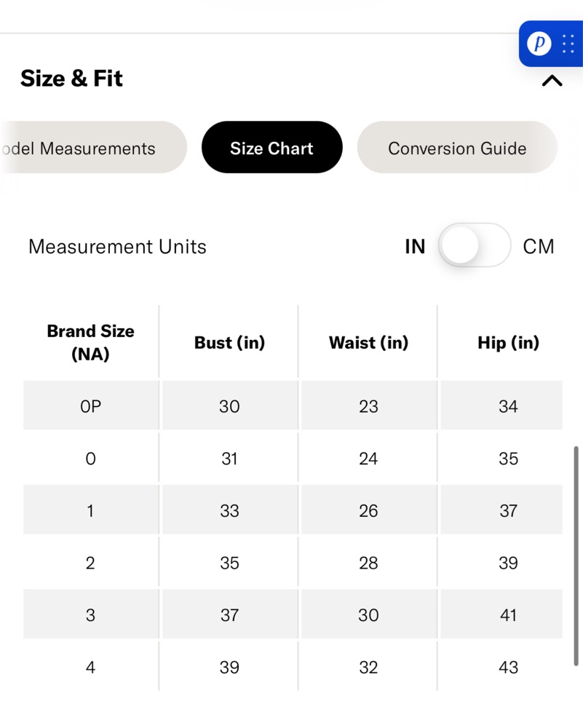
Task: Click the Bust (in) column header
Action: [x=229, y=343]
